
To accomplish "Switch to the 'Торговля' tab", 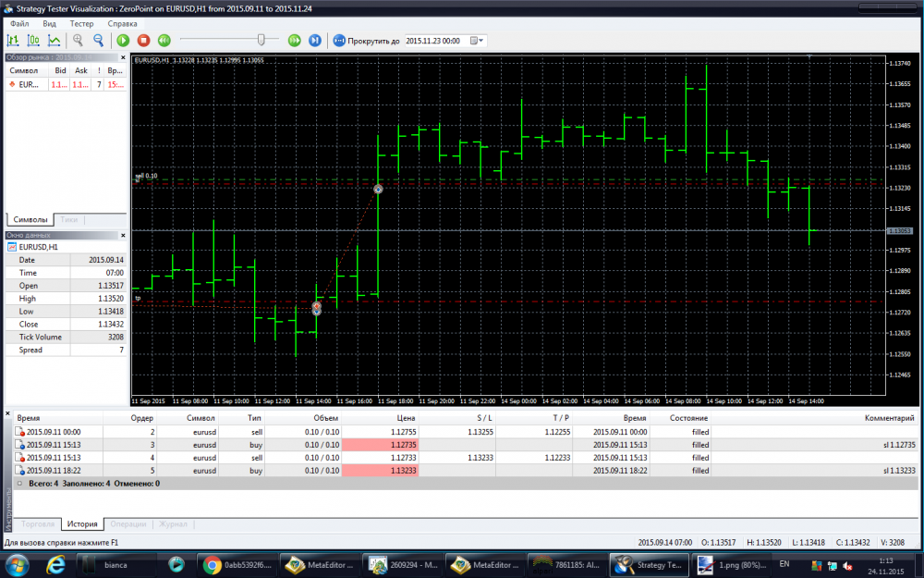I will click(x=38, y=524).
